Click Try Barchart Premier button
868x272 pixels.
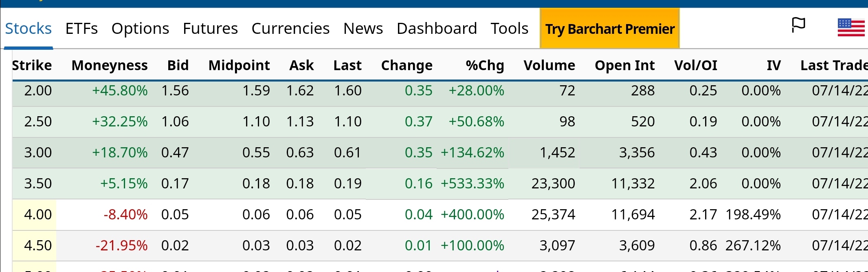tap(610, 29)
